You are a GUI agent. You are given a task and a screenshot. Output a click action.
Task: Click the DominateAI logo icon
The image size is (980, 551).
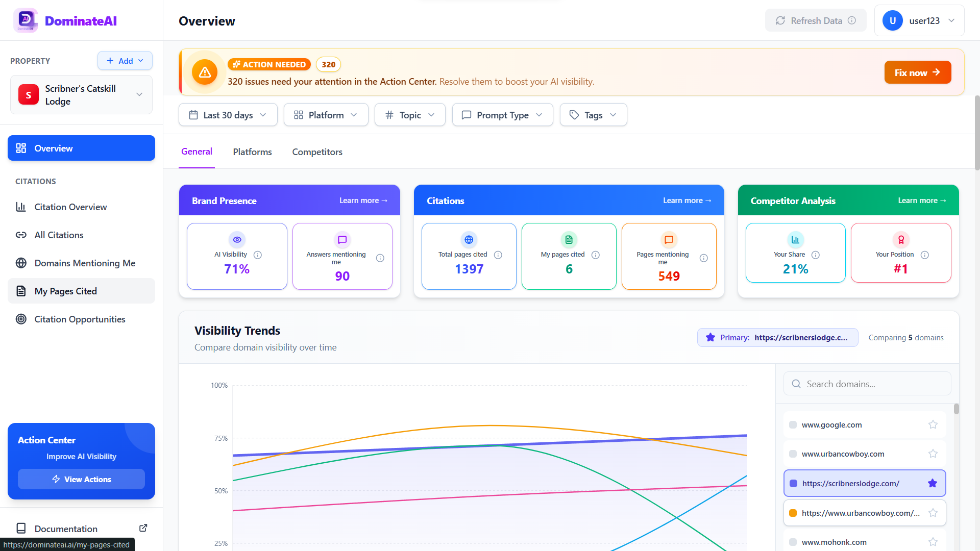(x=26, y=20)
